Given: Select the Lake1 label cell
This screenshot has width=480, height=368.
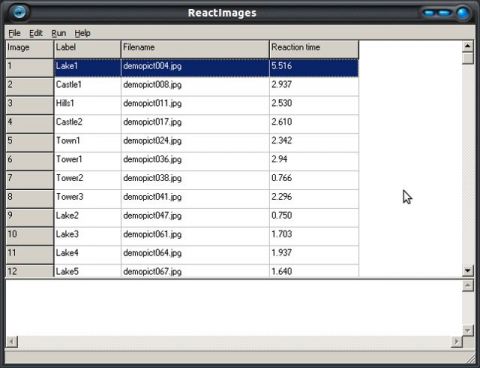Looking at the screenshot, I should pos(88,68).
